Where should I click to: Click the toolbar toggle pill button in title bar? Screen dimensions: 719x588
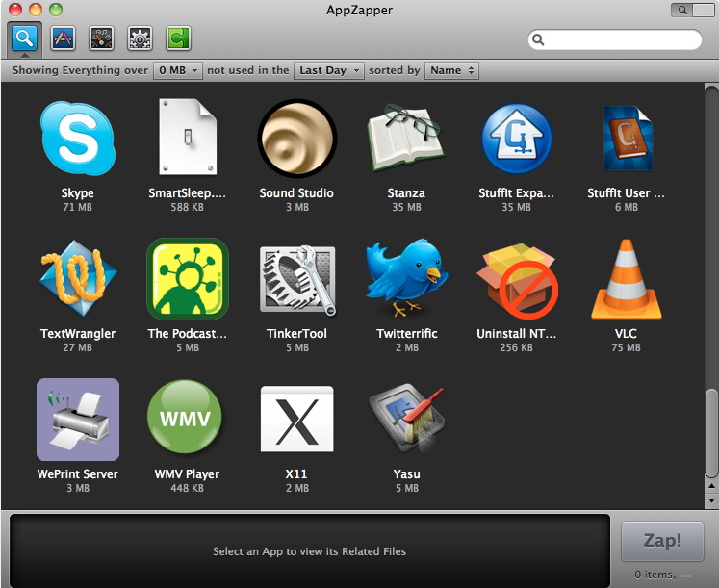(692, 10)
